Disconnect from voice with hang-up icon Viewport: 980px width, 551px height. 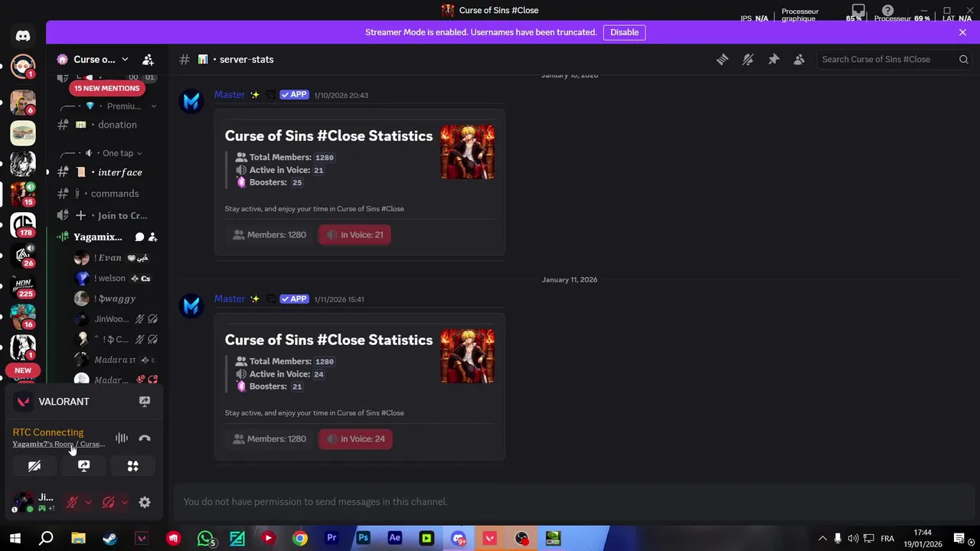click(145, 438)
